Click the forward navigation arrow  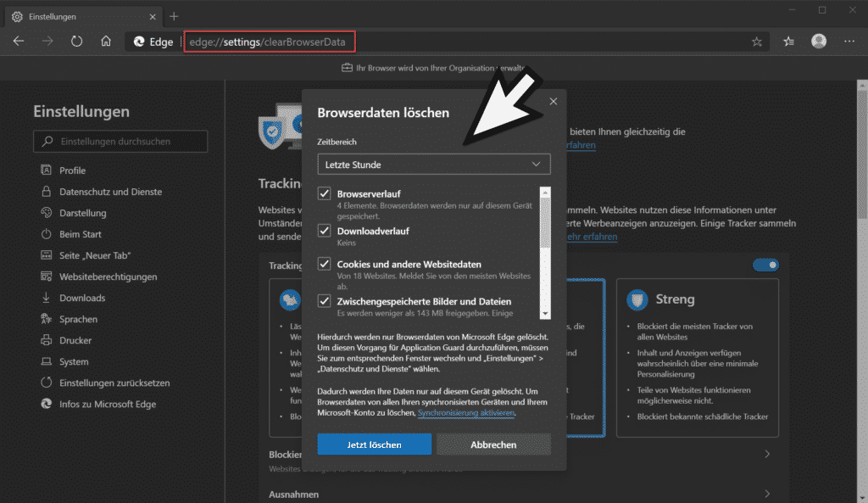(x=47, y=41)
